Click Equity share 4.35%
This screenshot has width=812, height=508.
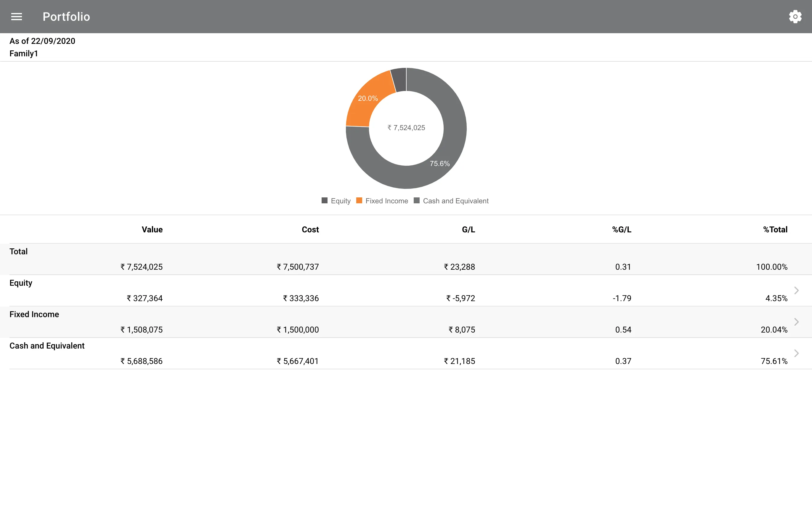pyautogui.click(x=776, y=298)
